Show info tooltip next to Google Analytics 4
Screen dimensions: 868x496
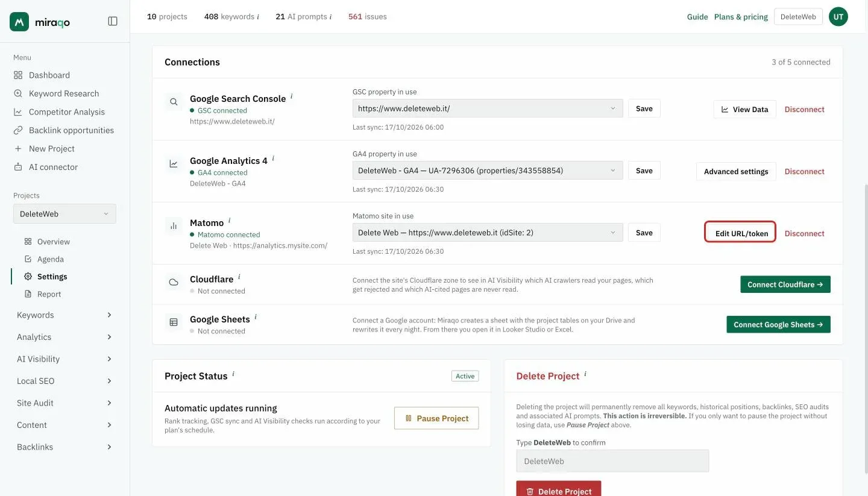(x=273, y=159)
